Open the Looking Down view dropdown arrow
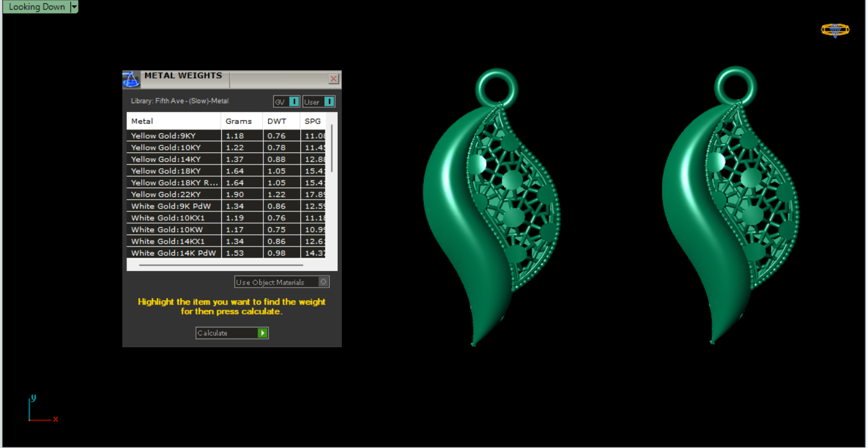868x448 pixels. tap(74, 7)
